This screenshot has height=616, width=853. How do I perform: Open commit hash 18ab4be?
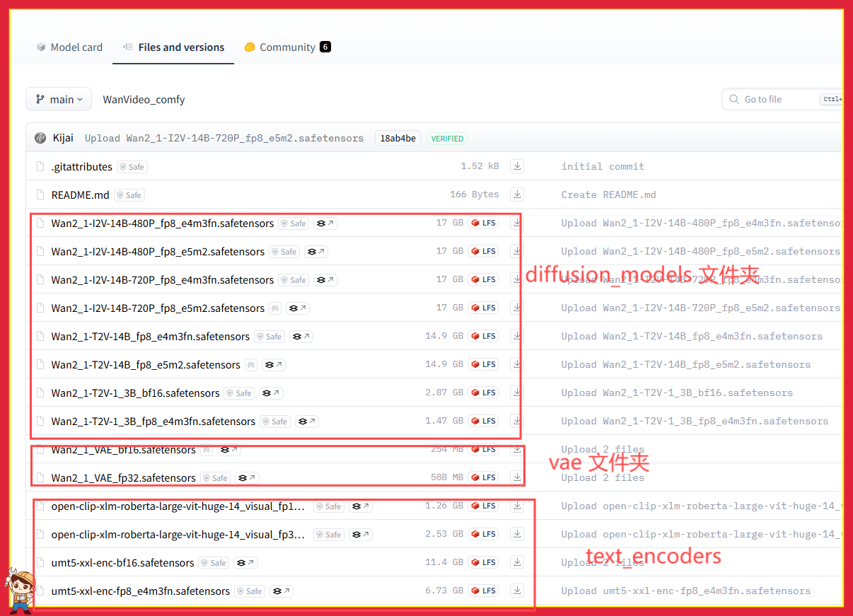399,139
